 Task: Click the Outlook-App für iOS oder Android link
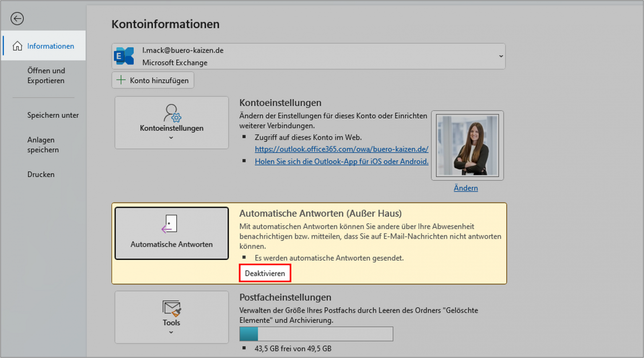(341, 161)
